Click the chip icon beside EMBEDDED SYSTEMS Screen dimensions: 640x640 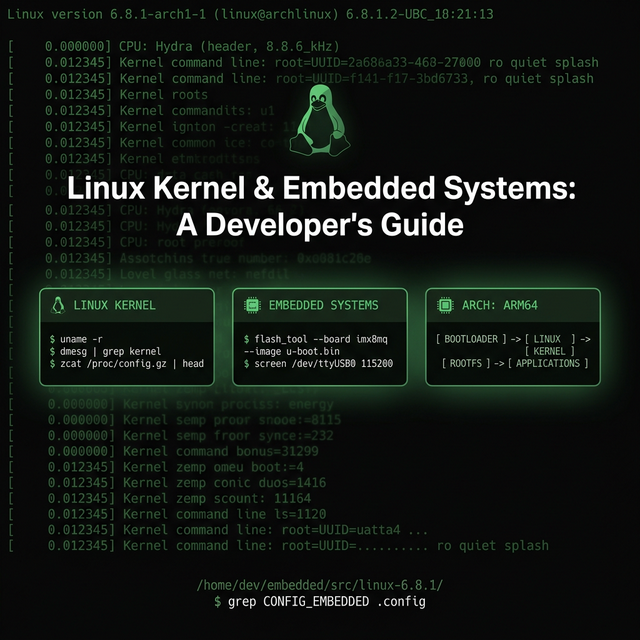[252, 305]
